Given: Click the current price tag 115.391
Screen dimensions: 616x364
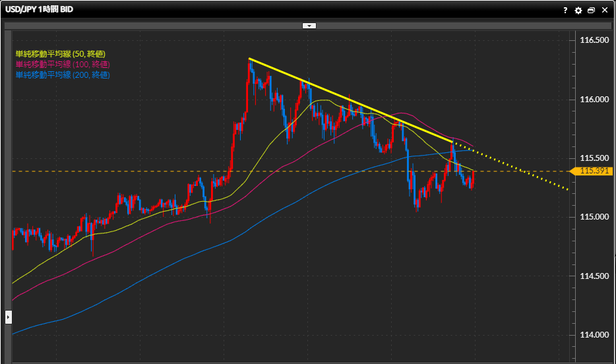Looking at the screenshot, I should 594,171.
